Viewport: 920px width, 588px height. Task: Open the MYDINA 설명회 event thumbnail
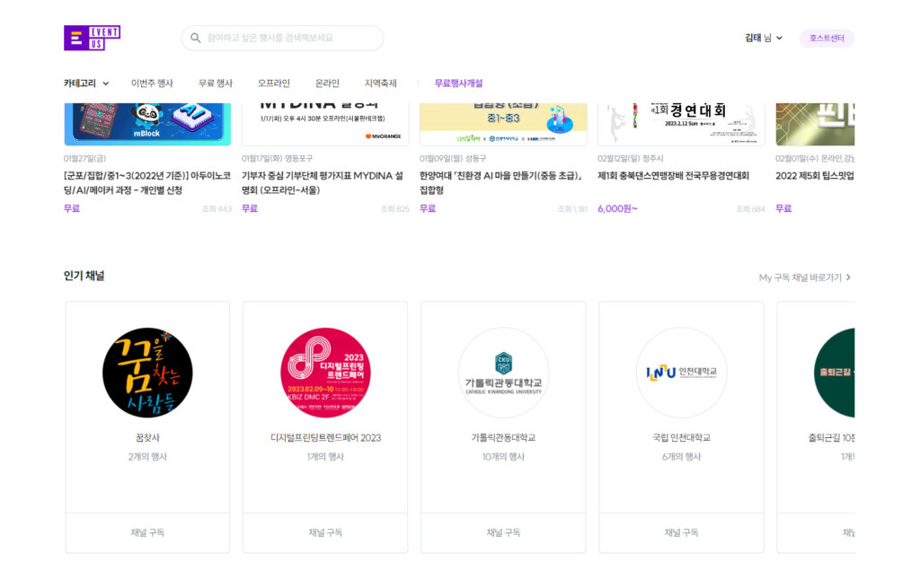pyautogui.click(x=325, y=124)
